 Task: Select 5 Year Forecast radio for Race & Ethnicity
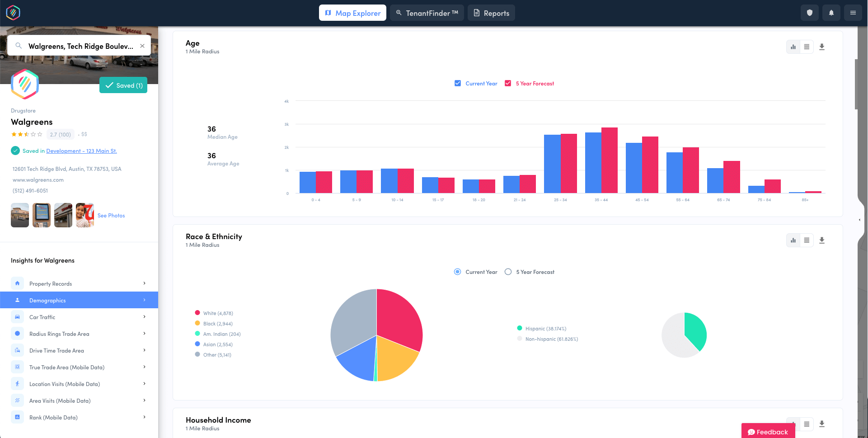pos(508,272)
